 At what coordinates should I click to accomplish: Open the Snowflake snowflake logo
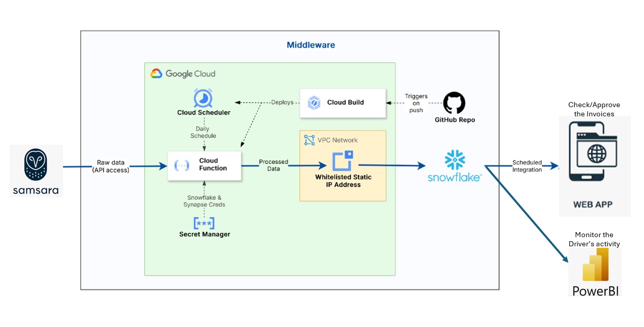click(x=454, y=158)
